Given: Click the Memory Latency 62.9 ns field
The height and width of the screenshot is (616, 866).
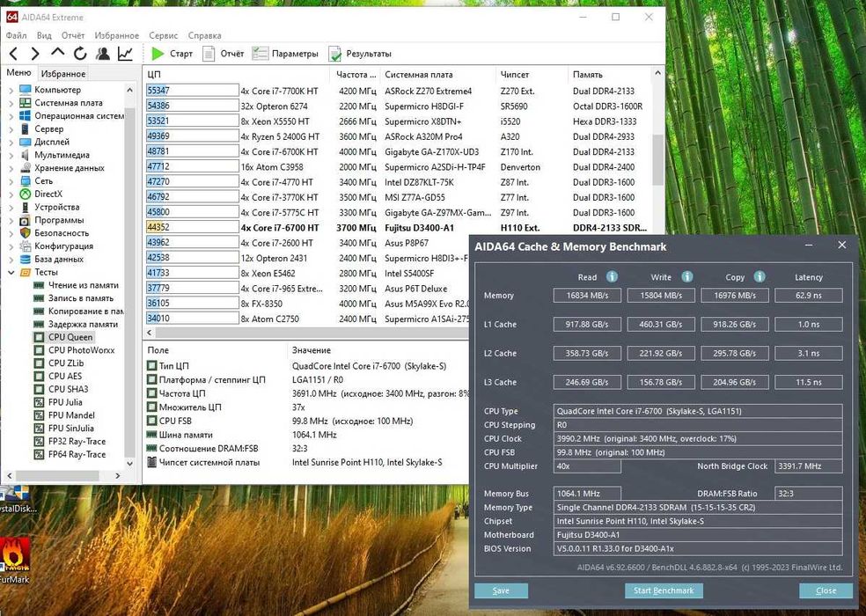Looking at the screenshot, I should 809,296.
